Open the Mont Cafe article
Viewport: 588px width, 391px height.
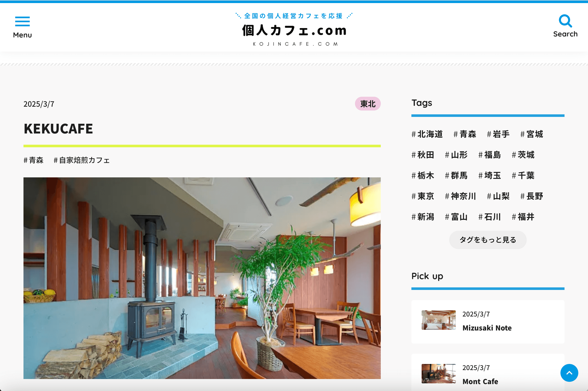(480, 382)
